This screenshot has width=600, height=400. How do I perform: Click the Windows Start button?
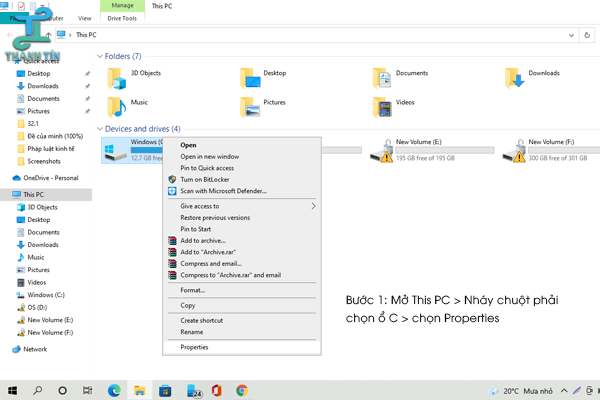tap(13, 390)
